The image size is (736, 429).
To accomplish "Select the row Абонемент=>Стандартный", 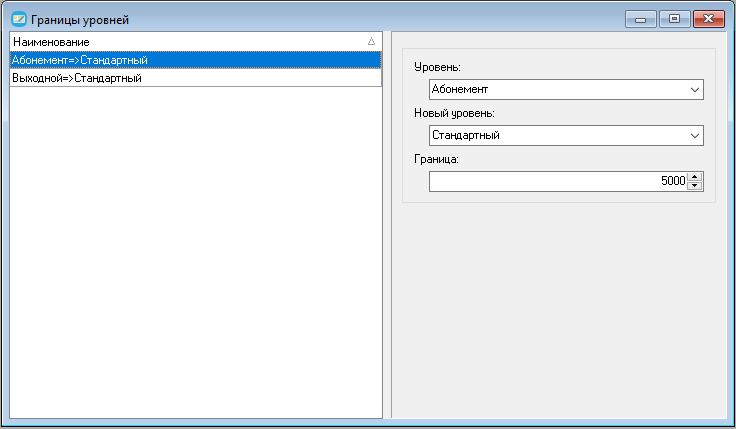I will tap(195, 60).
